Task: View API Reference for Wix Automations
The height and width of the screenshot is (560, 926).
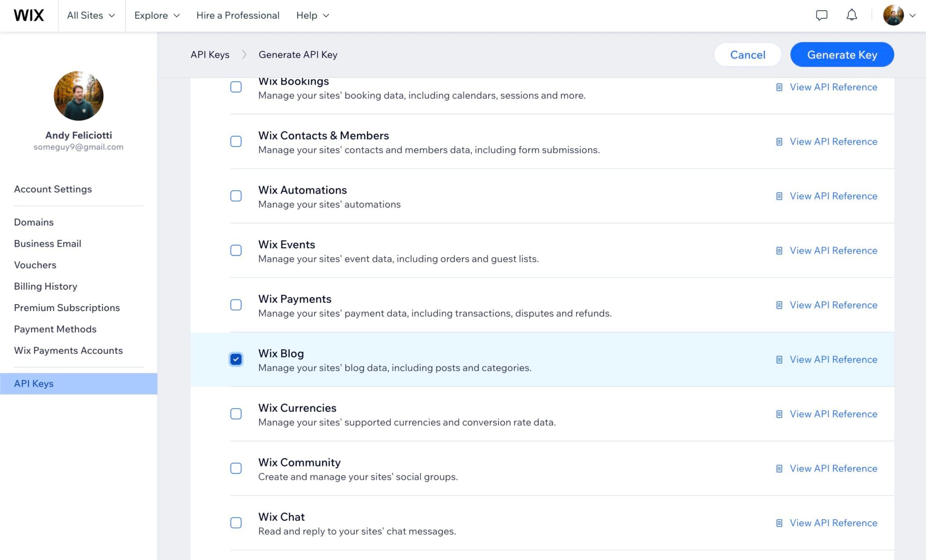Action: coord(833,196)
